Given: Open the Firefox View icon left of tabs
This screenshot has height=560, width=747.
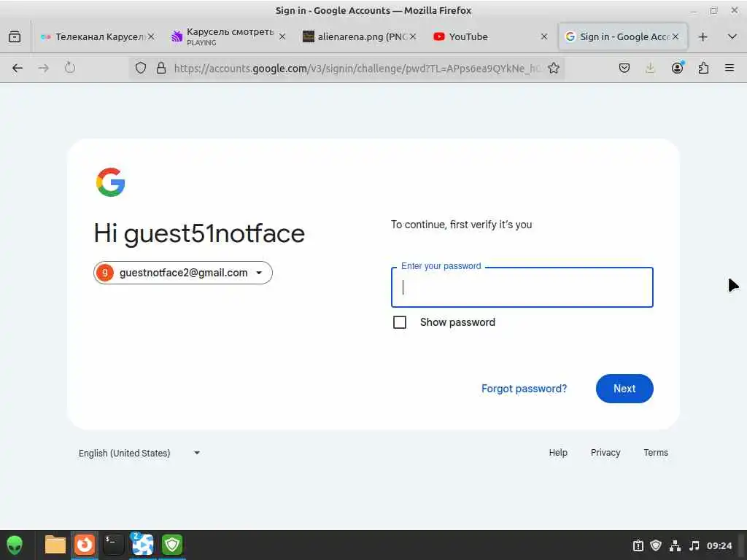Looking at the screenshot, I should coord(15,36).
